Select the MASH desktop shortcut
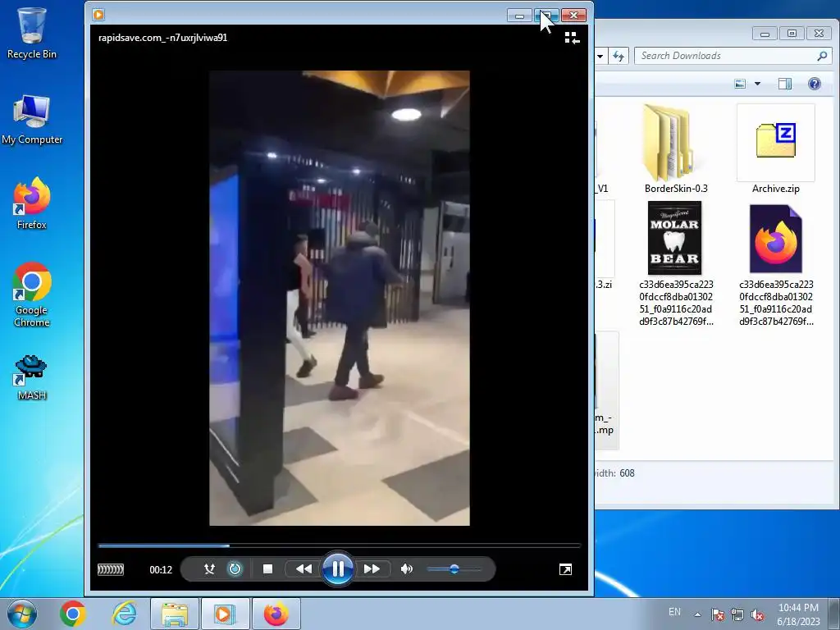Image resolution: width=840 pixels, height=630 pixels. coord(32,377)
